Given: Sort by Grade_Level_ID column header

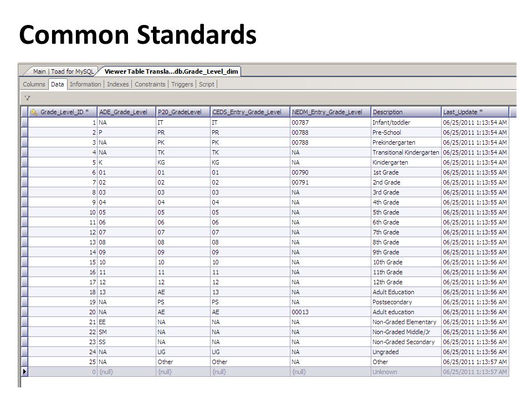Looking at the screenshot, I should [x=63, y=112].
